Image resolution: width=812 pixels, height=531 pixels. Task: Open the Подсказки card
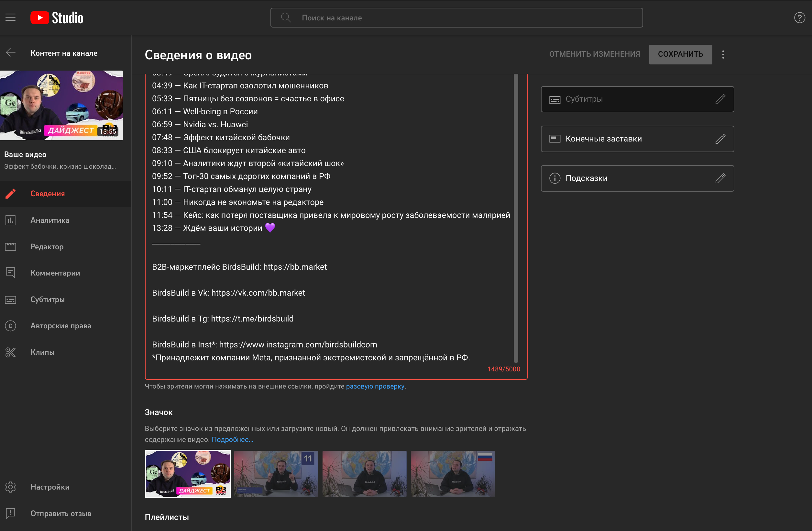coord(637,178)
